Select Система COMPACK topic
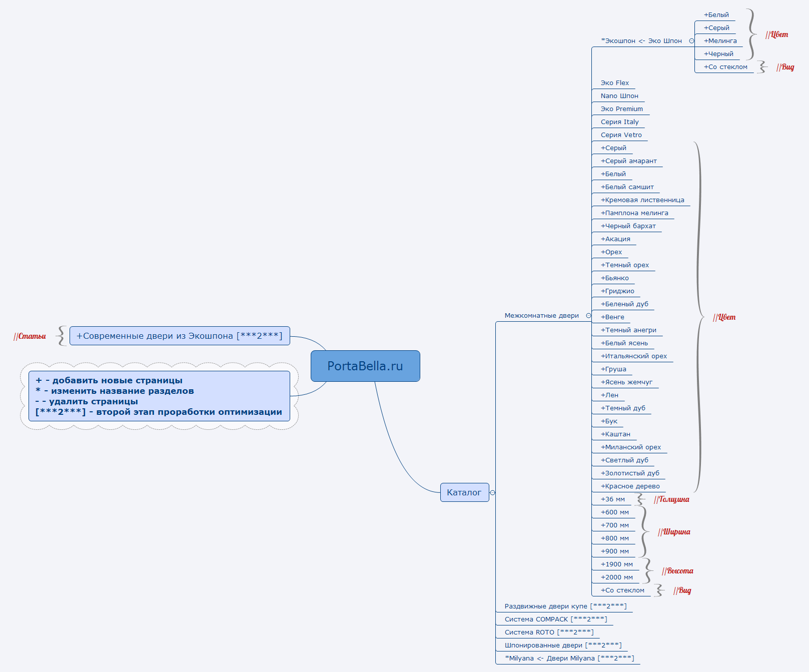 [556, 619]
